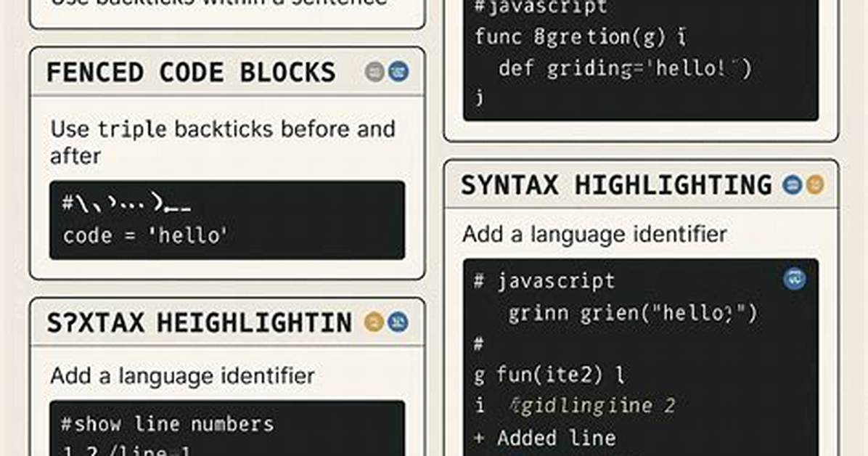Click the "func 8gretion(g)" code line

tap(580, 37)
